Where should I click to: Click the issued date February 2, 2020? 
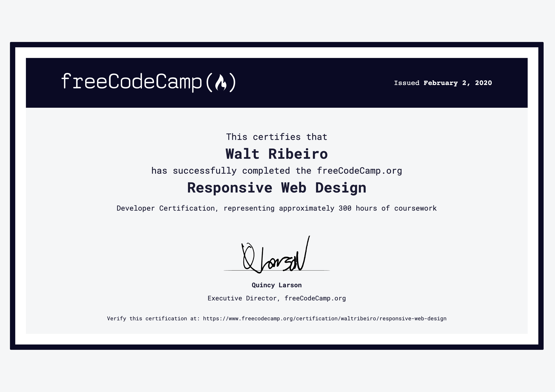[458, 83]
